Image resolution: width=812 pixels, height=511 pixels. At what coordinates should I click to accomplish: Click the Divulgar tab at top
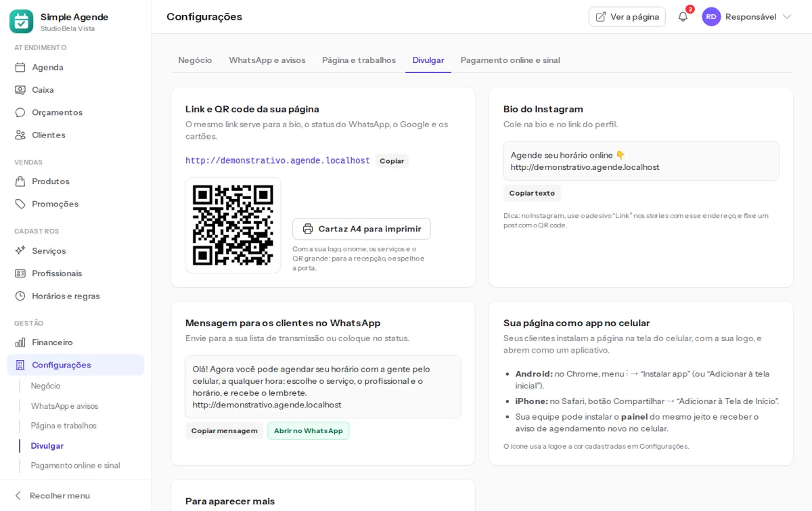click(428, 60)
